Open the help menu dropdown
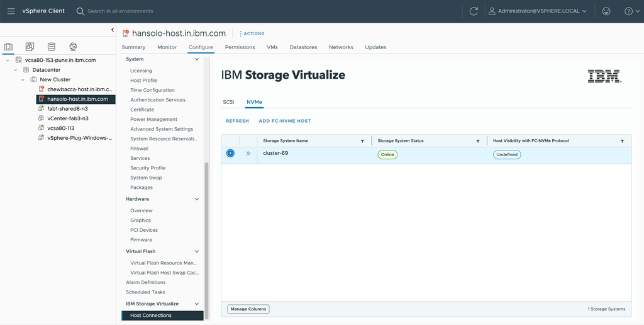The image size is (644, 325). tap(631, 11)
